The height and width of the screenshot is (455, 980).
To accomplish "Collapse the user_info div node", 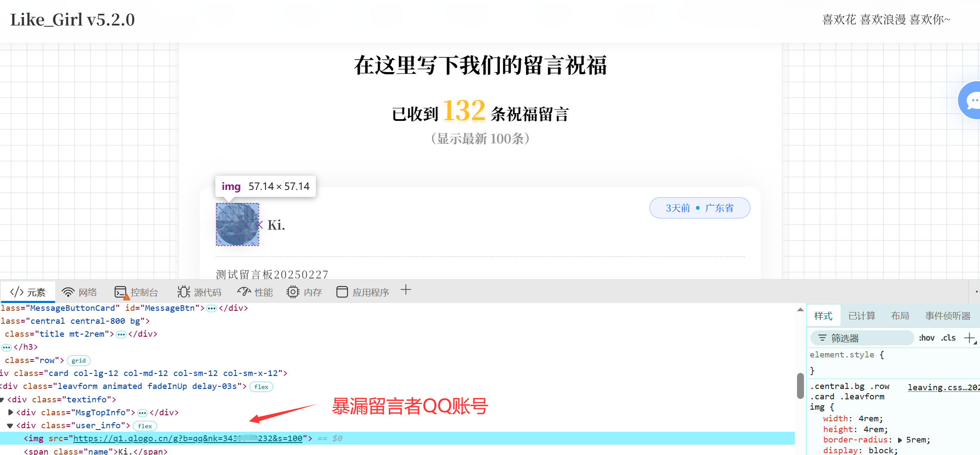I will pos(10,426).
